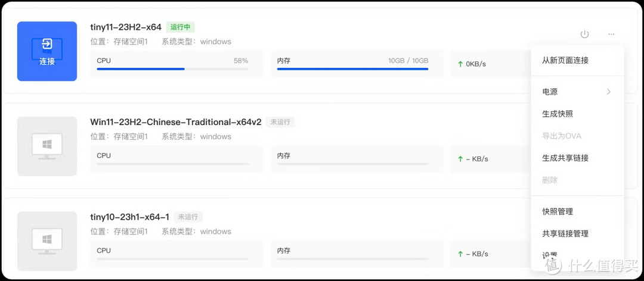Click the tiny11 CPU usage bar
Screen dimensions: 644x281
172,69
